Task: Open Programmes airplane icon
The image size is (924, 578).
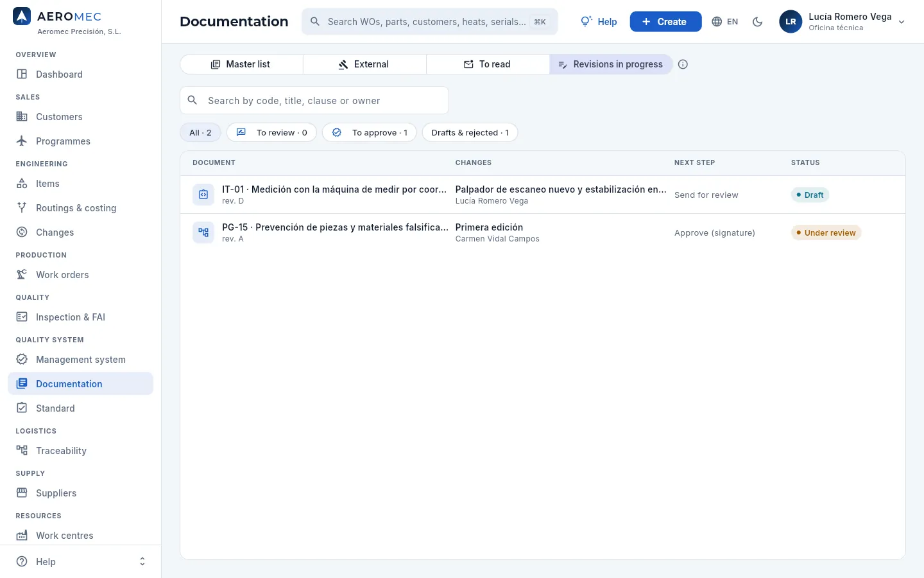Action: pyautogui.click(x=22, y=141)
